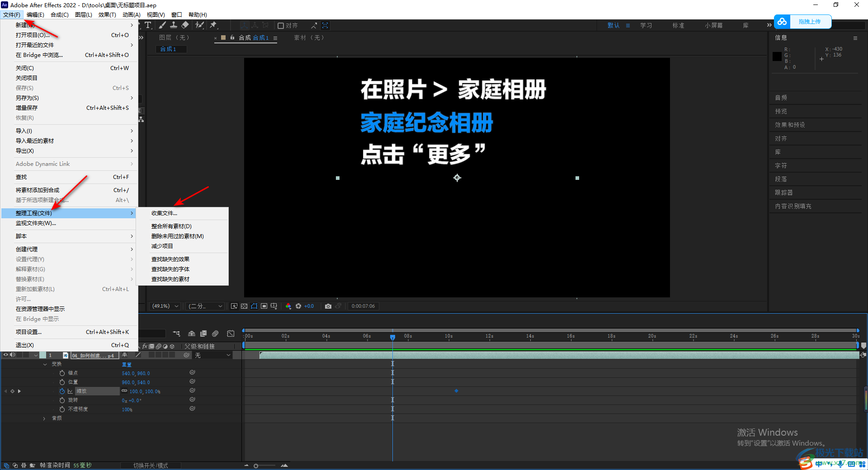
Task: Switch to 学习 workspace
Action: (x=646, y=25)
